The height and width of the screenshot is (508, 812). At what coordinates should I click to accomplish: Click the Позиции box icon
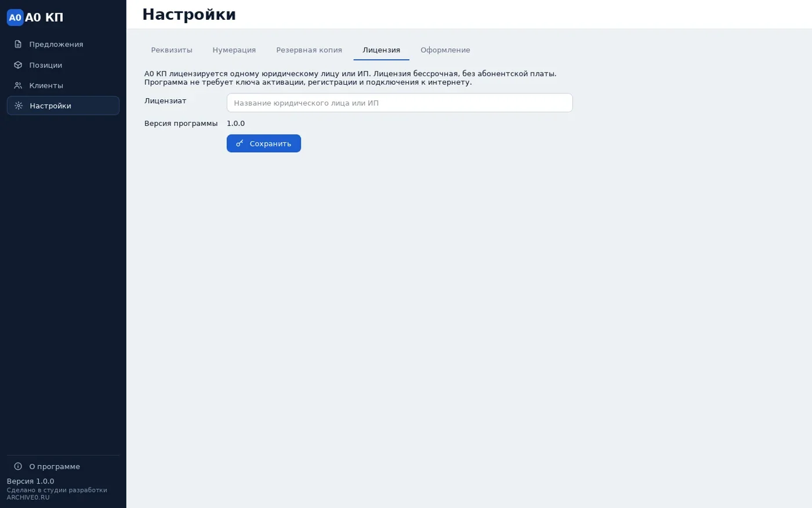18,65
